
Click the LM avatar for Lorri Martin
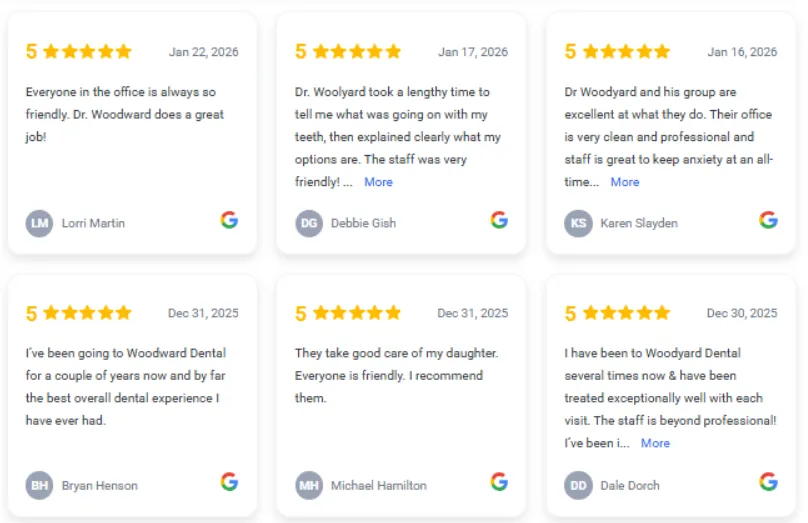(x=39, y=223)
